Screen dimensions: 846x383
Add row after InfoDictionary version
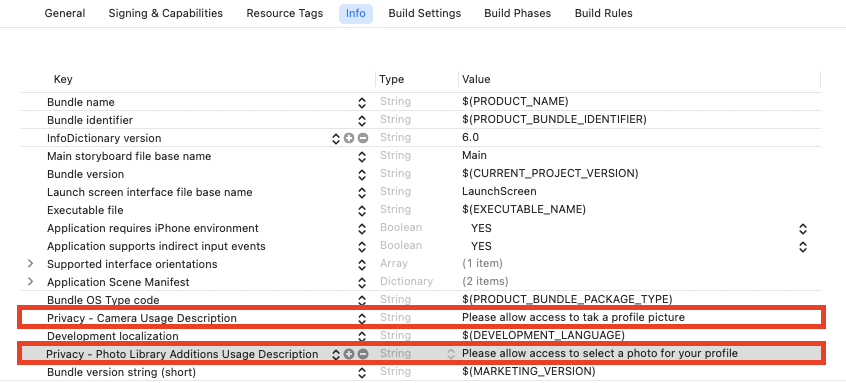pyautogui.click(x=349, y=139)
